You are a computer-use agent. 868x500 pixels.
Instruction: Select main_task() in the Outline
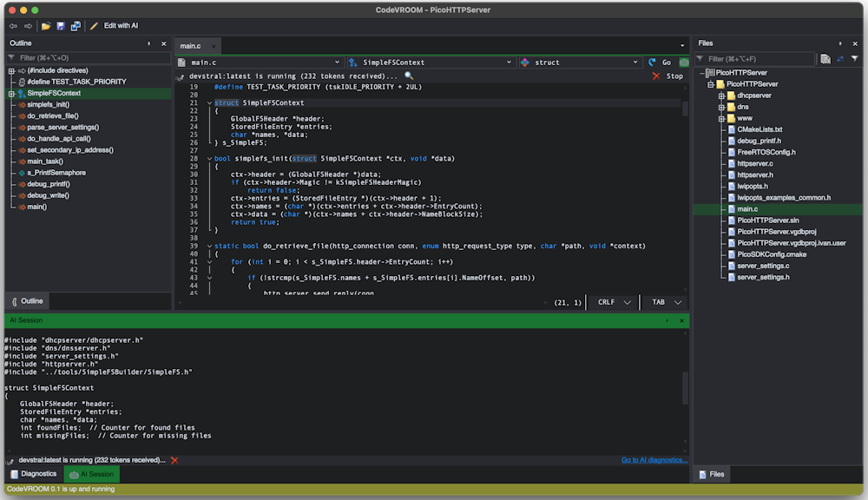(x=45, y=161)
